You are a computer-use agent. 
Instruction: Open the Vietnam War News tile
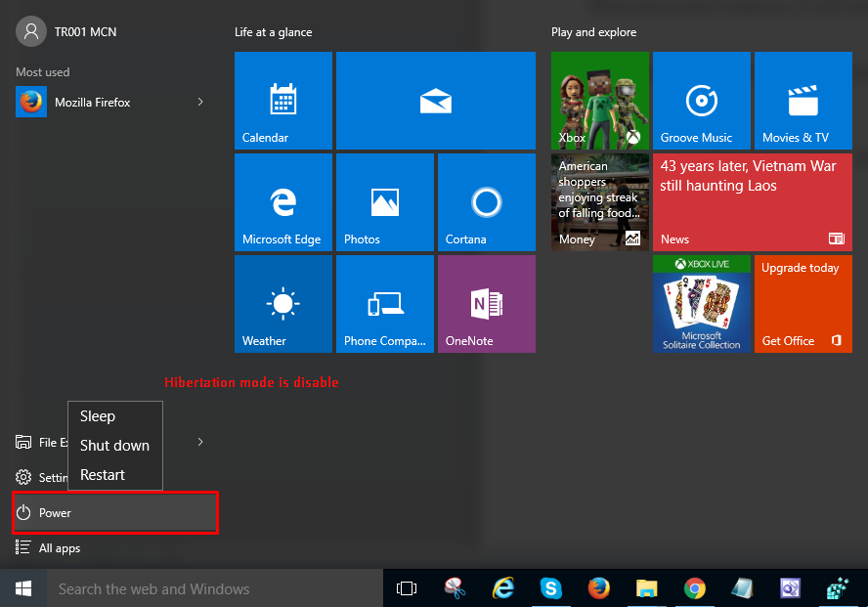(x=752, y=202)
